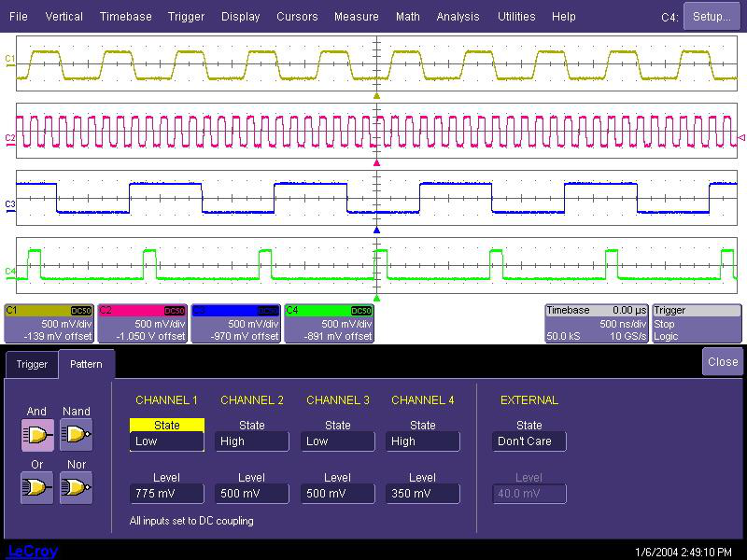This screenshot has width=747, height=560.
Task: Open Channel 4 State dropdown showing High
Action: coord(422,441)
